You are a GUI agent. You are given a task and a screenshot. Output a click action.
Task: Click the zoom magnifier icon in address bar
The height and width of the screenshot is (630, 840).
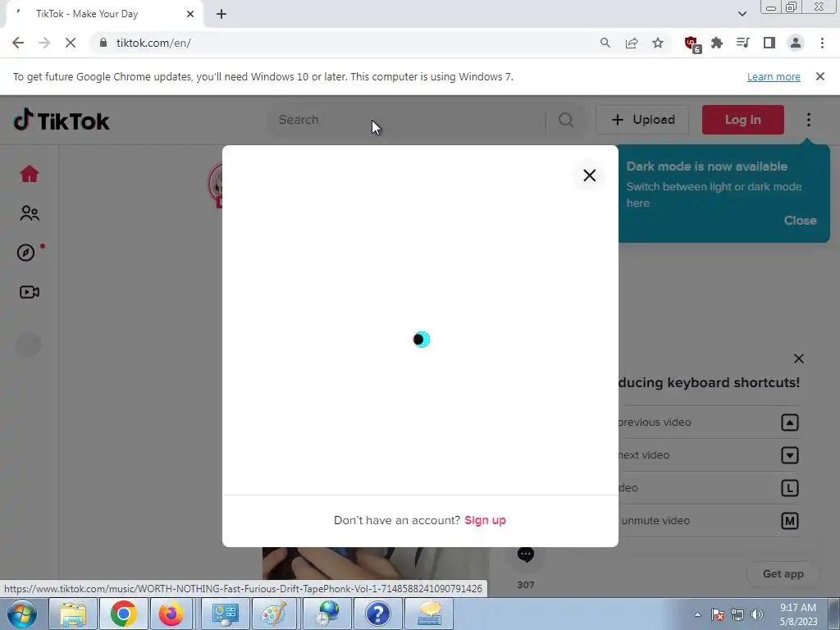coord(605,43)
